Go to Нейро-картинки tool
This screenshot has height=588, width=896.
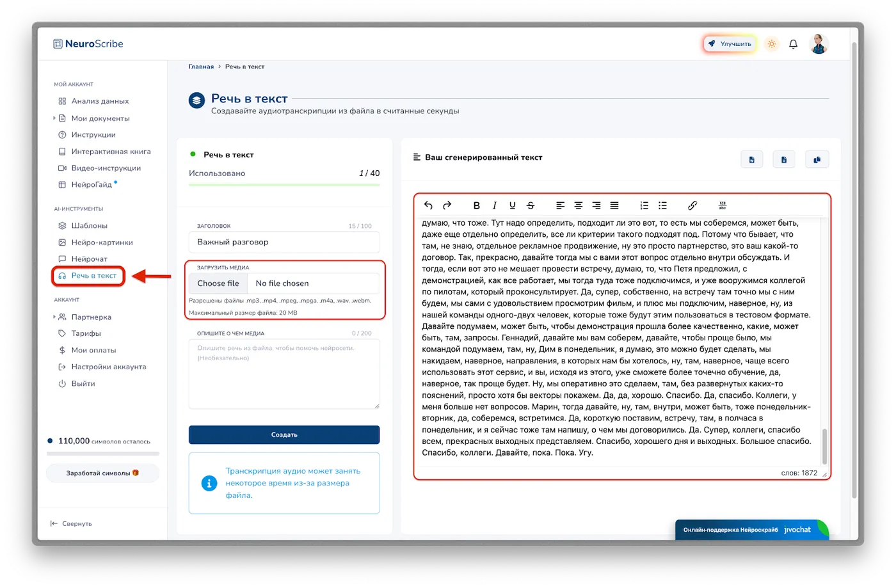[x=95, y=242]
